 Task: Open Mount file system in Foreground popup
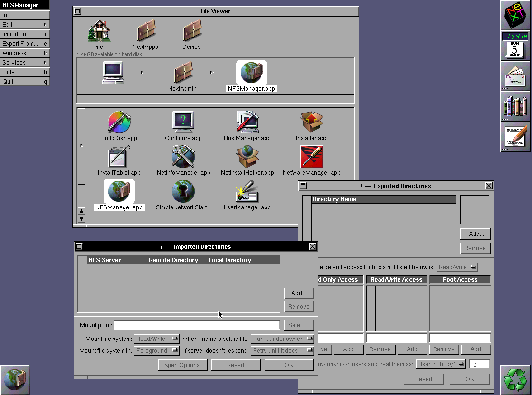(x=157, y=350)
